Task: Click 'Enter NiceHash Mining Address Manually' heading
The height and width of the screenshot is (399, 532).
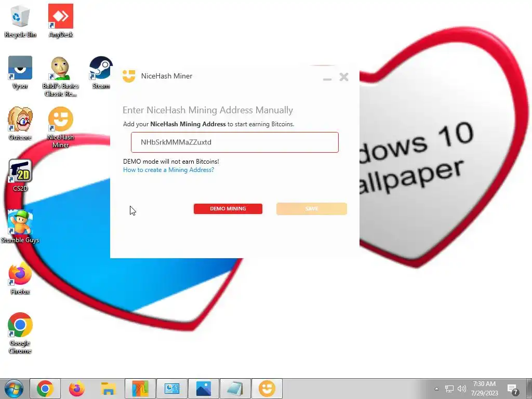Action: click(208, 110)
